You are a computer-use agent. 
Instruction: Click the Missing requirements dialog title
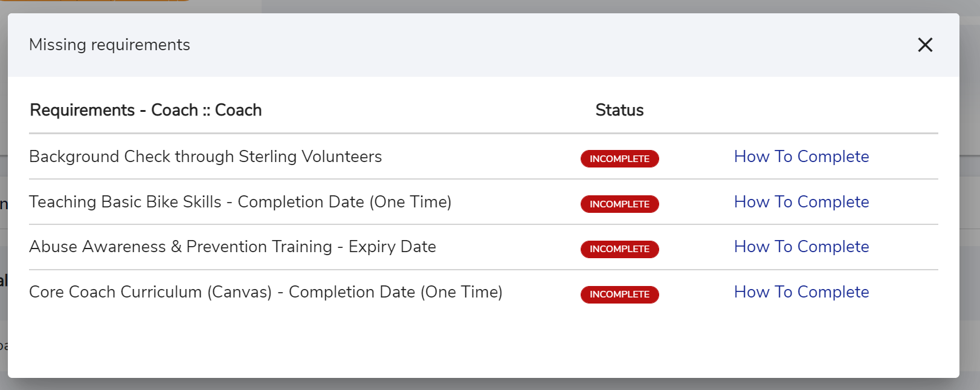[109, 45]
